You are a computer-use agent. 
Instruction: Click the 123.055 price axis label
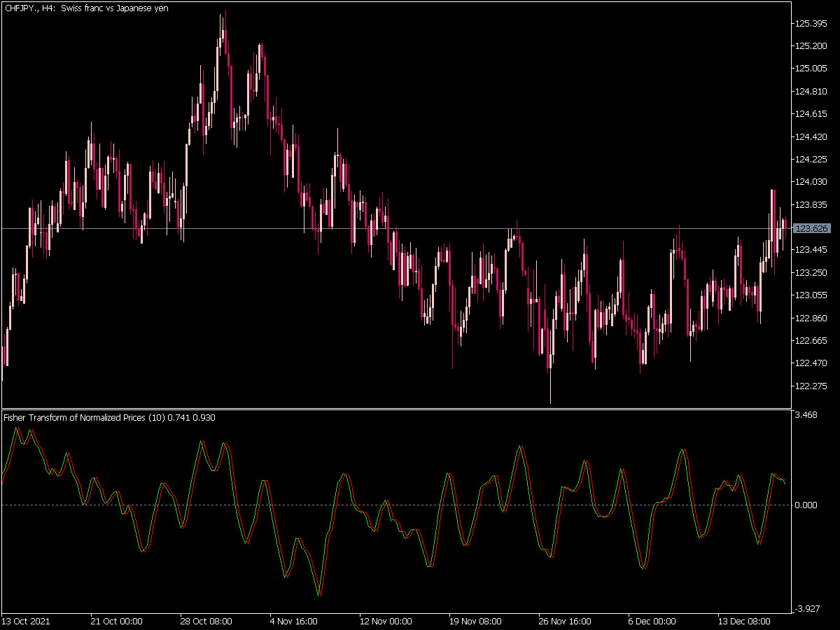(812, 295)
